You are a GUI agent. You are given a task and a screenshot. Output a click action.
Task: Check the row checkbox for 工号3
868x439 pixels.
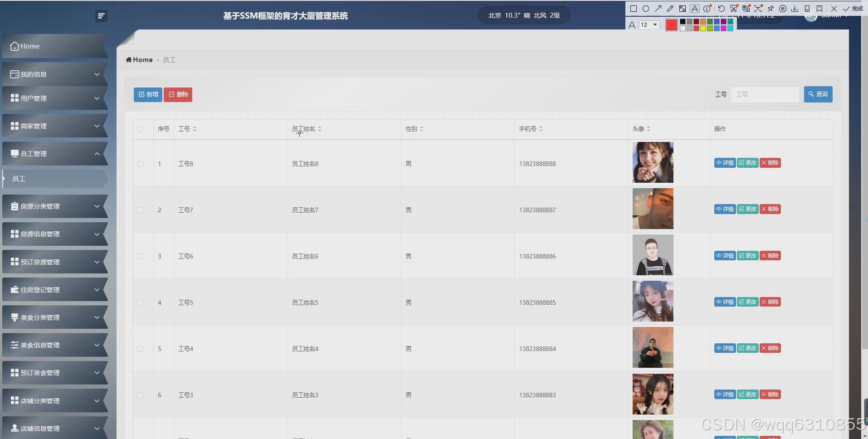[140, 395]
